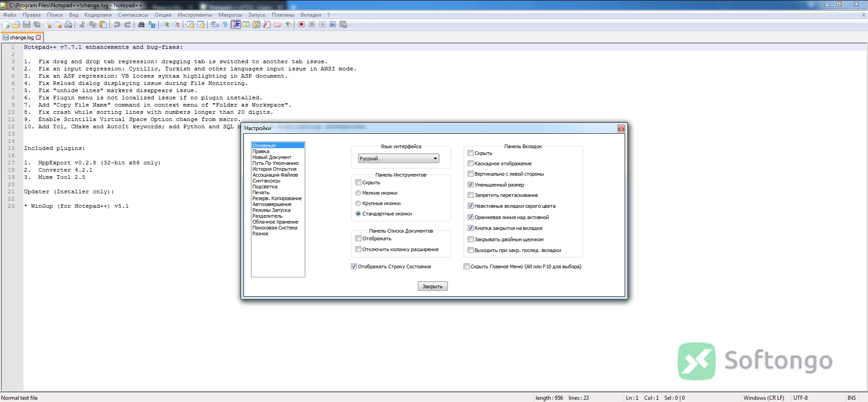The width and height of the screenshot is (868, 402).
Task: Tick Скрыть Главное Меню checkbox
Action: tap(467, 266)
